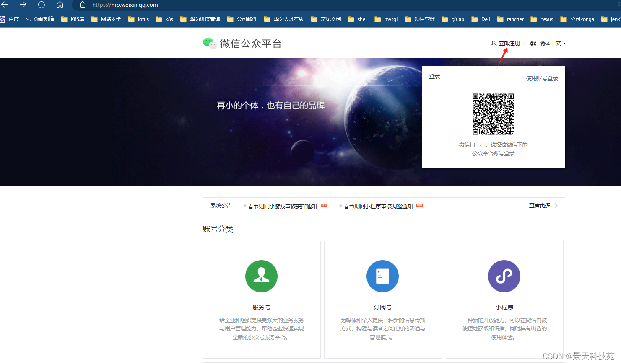Image resolution: width=621 pixels, height=364 pixels.
Task: Switch to 使用账号登录
Action: tap(542, 78)
